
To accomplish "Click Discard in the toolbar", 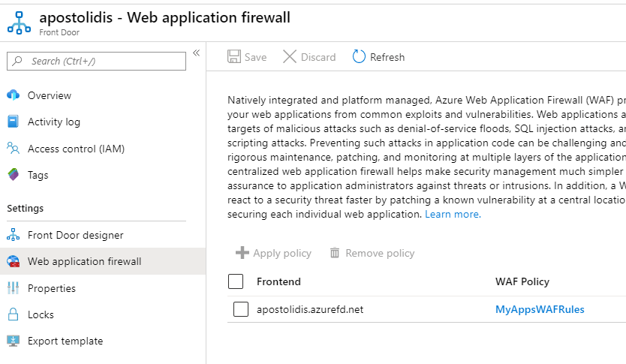I will (x=309, y=57).
